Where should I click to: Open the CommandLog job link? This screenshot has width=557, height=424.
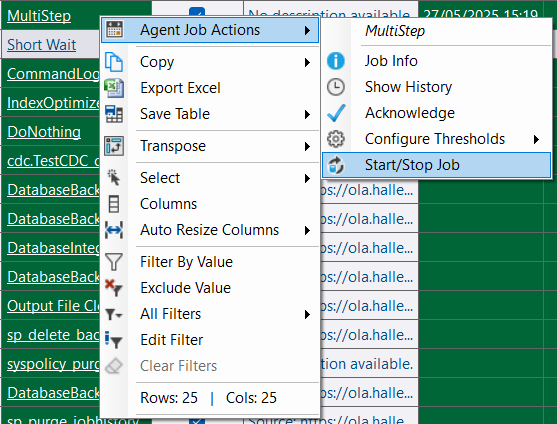[53, 74]
